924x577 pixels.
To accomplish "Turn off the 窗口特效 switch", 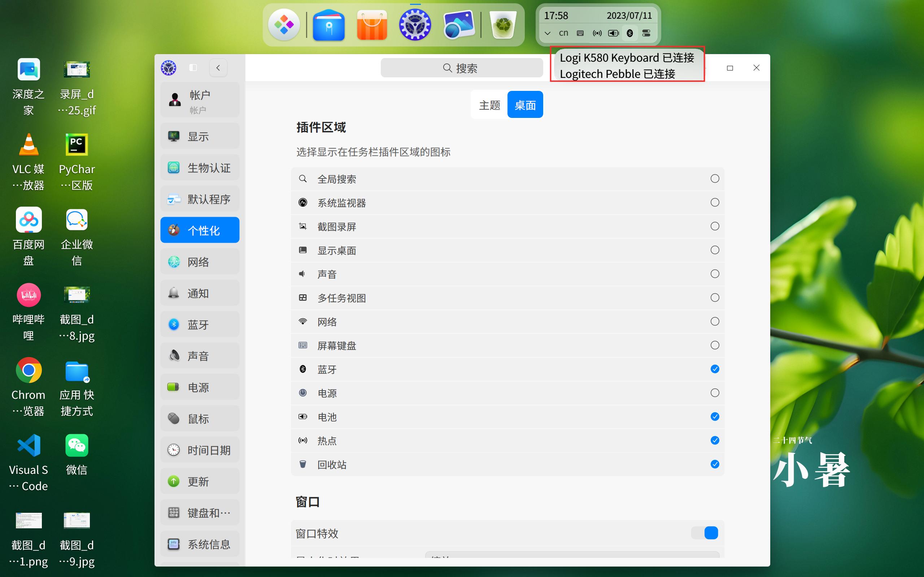I will pyautogui.click(x=704, y=533).
